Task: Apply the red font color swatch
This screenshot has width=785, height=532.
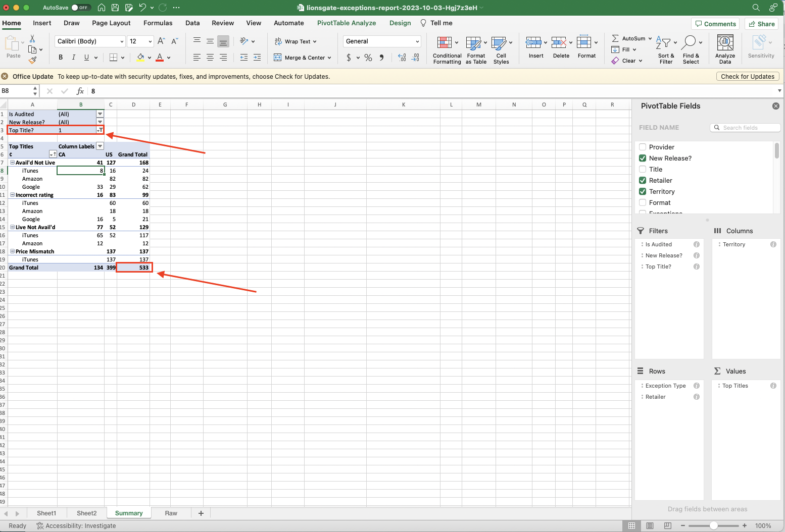Action: click(x=160, y=58)
